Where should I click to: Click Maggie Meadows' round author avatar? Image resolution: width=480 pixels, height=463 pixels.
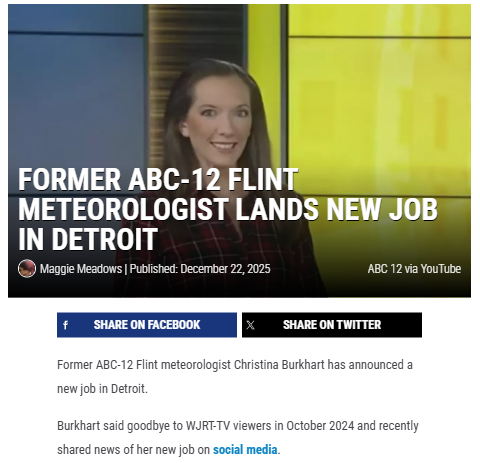click(27, 269)
